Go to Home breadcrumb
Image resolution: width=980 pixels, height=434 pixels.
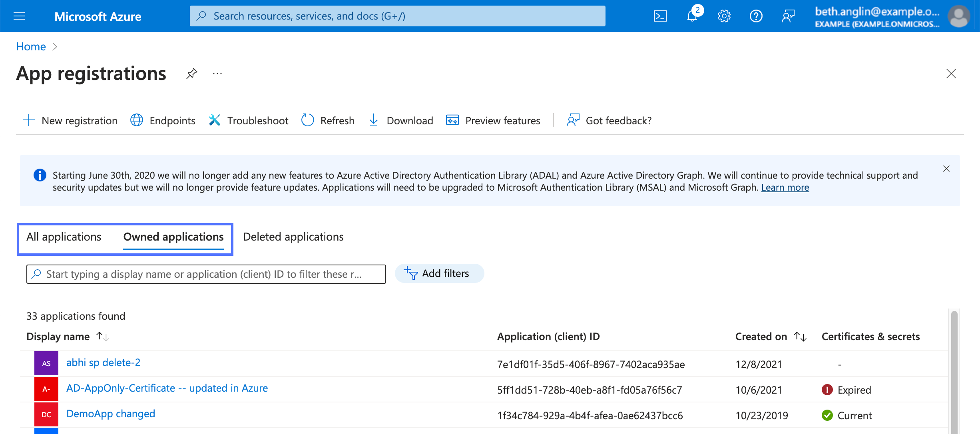(x=31, y=46)
